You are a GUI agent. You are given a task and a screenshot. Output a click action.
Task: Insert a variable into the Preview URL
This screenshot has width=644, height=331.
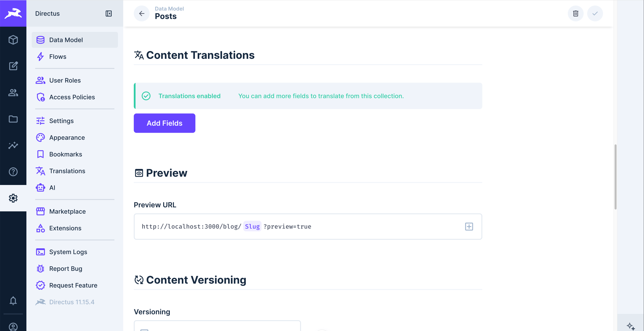click(469, 226)
